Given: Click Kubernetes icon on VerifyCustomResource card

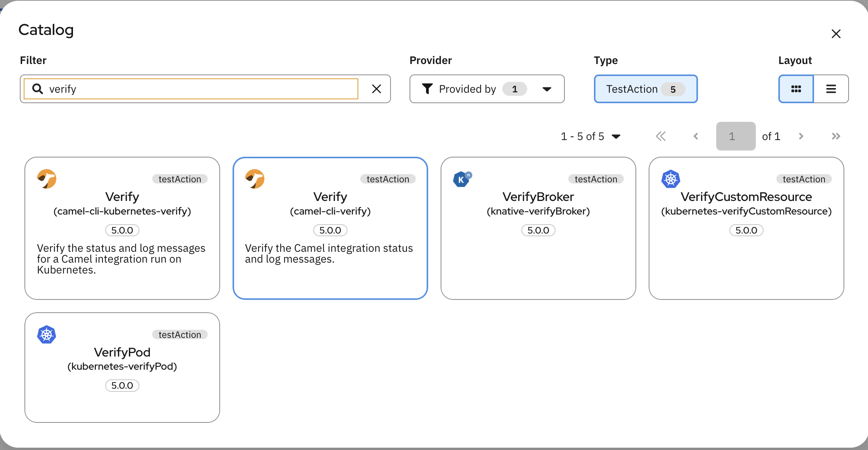Looking at the screenshot, I should pos(670,179).
